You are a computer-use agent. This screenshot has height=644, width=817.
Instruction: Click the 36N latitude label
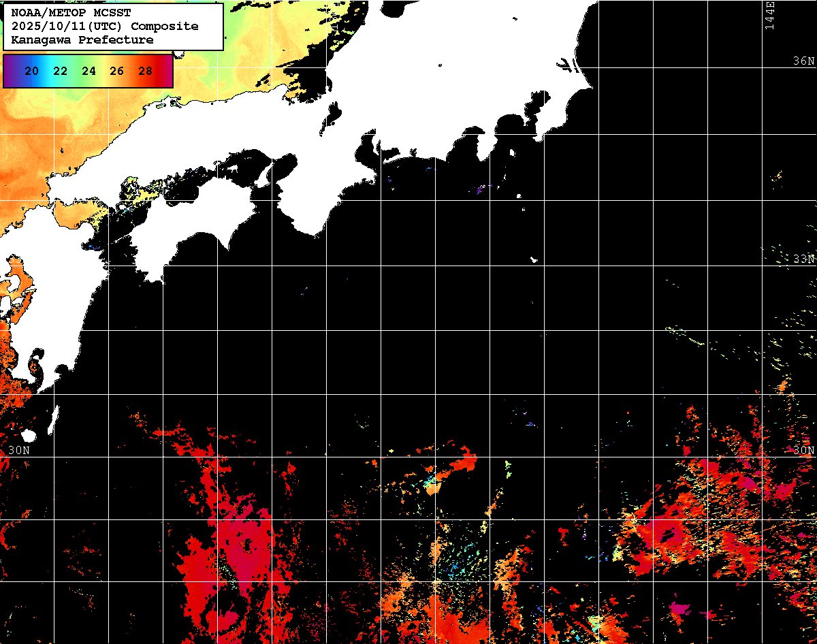click(x=803, y=61)
